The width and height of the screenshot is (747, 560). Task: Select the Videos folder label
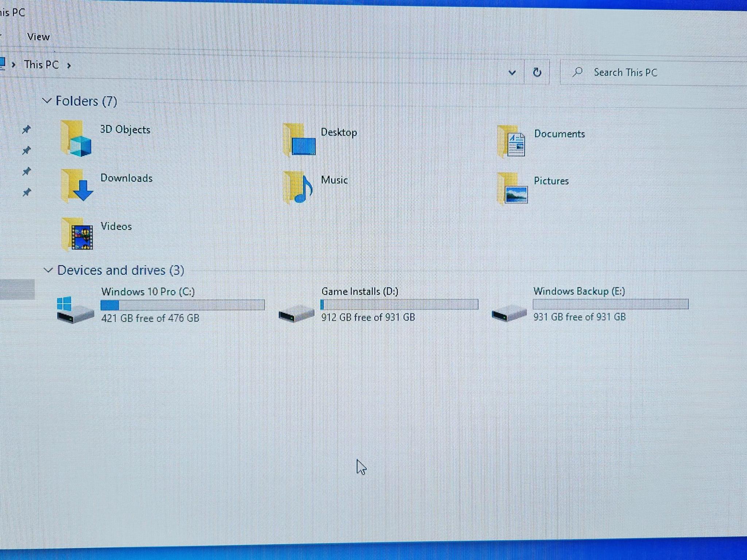point(116,226)
